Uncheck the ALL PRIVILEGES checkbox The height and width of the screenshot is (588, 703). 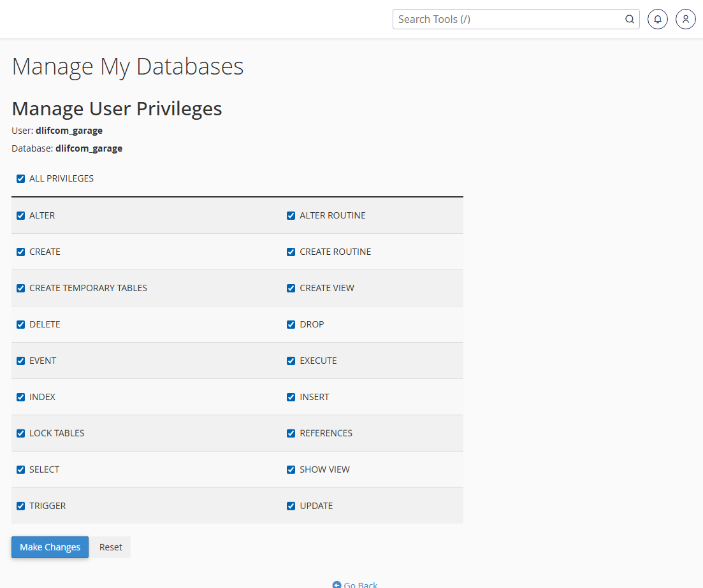[21, 179]
